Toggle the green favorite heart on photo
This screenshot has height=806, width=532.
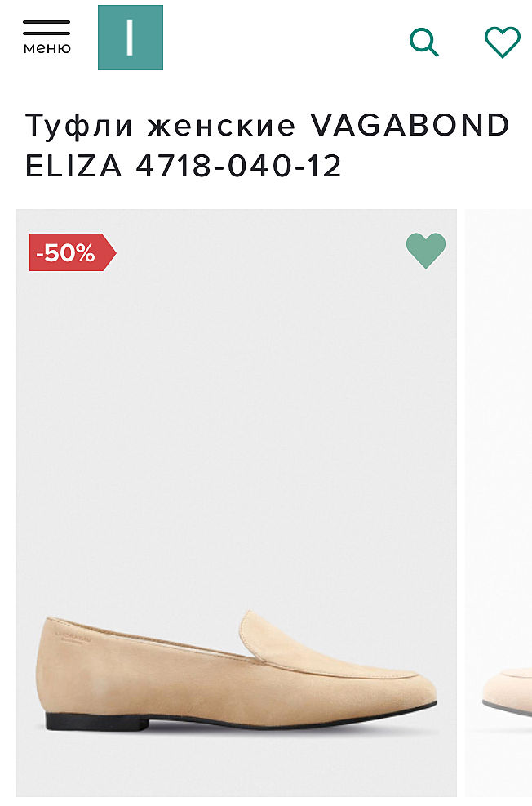click(426, 250)
